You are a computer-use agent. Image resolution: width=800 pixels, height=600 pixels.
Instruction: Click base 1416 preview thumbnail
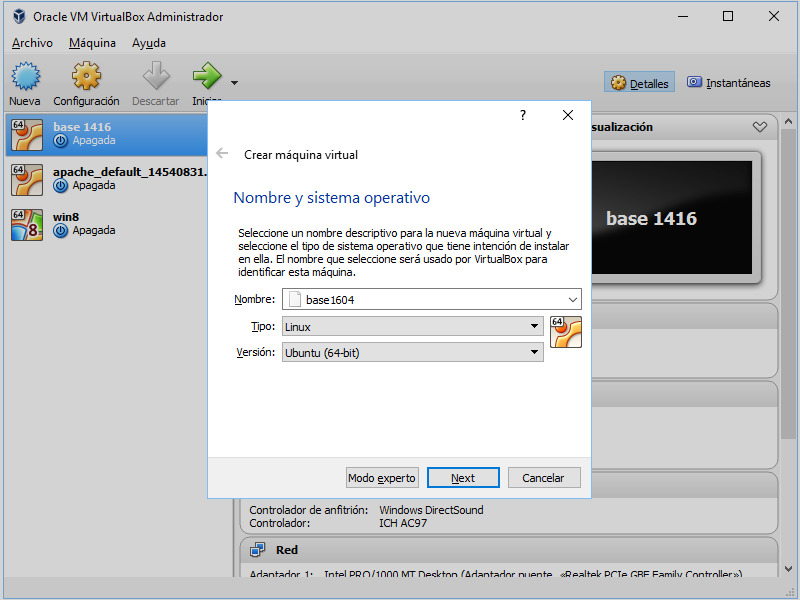(672, 217)
